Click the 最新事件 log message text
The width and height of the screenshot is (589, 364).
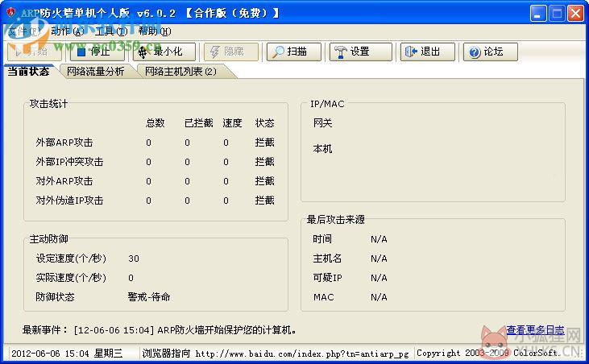[x=185, y=330]
